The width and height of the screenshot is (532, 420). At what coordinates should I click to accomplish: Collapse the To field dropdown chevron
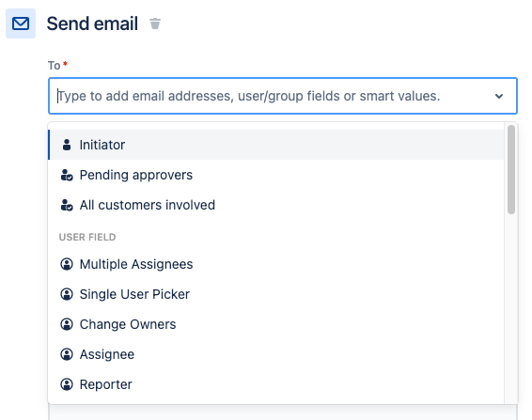tap(499, 96)
